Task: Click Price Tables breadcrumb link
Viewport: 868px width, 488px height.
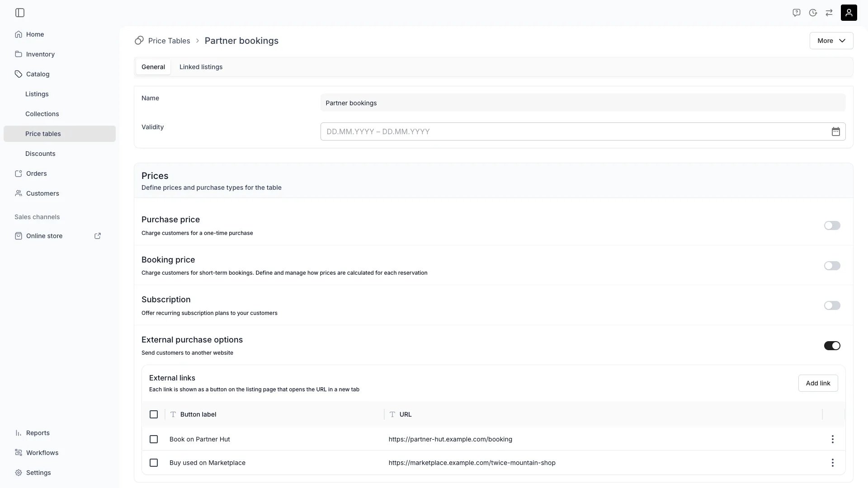Action: 169,41
